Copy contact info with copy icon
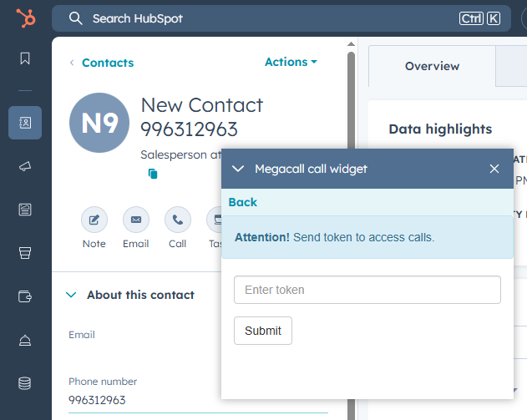Image resolution: width=527 pixels, height=420 pixels. pyautogui.click(x=153, y=174)
